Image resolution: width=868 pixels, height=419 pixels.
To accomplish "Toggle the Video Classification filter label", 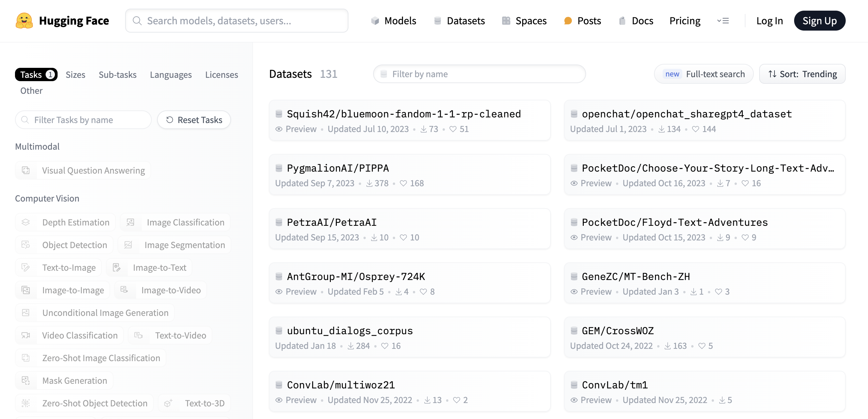I will [80, 335].
